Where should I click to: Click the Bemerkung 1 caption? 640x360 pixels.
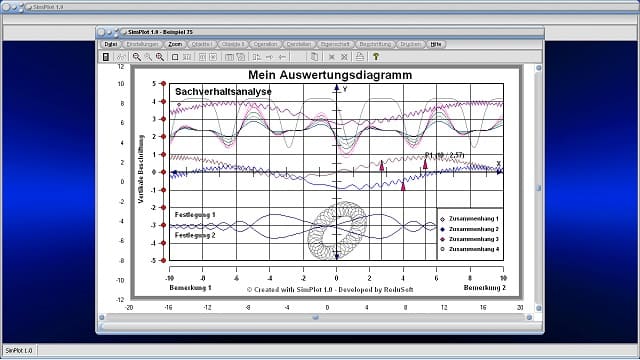tap(190, 288)
